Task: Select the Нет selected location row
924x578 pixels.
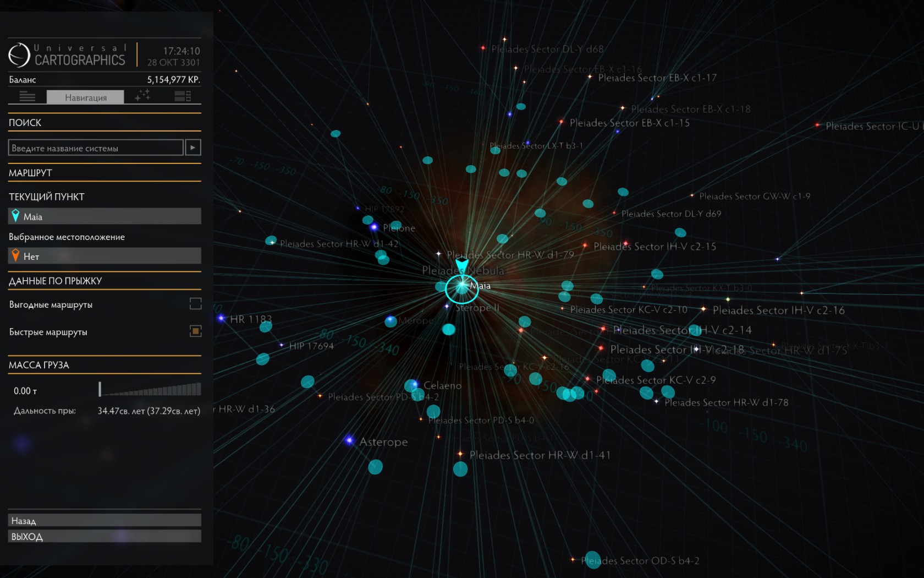Action: pyautogui.click(x=105, y=256)
